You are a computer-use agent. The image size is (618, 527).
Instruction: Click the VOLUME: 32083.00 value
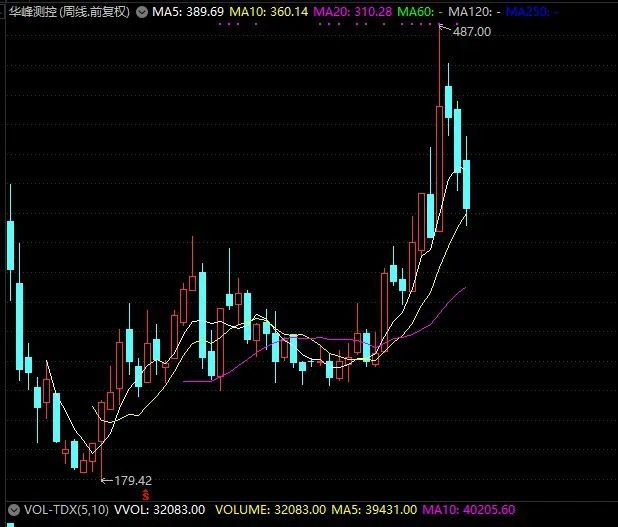coord(270,510)
